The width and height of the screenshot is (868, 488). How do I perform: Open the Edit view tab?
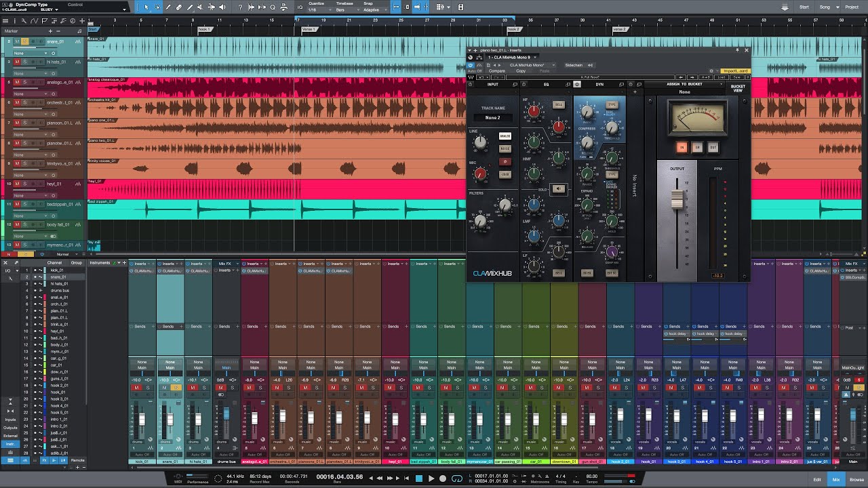817,480
